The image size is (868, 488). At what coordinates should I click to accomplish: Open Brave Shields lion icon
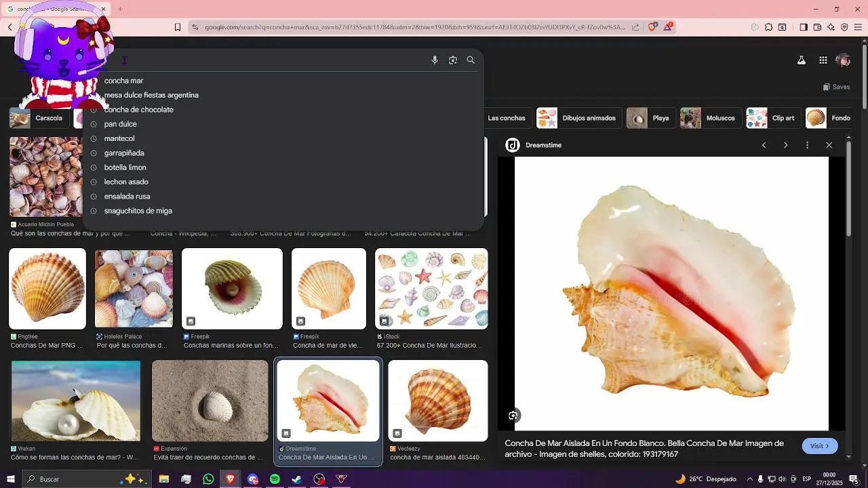tap(652, 27)
